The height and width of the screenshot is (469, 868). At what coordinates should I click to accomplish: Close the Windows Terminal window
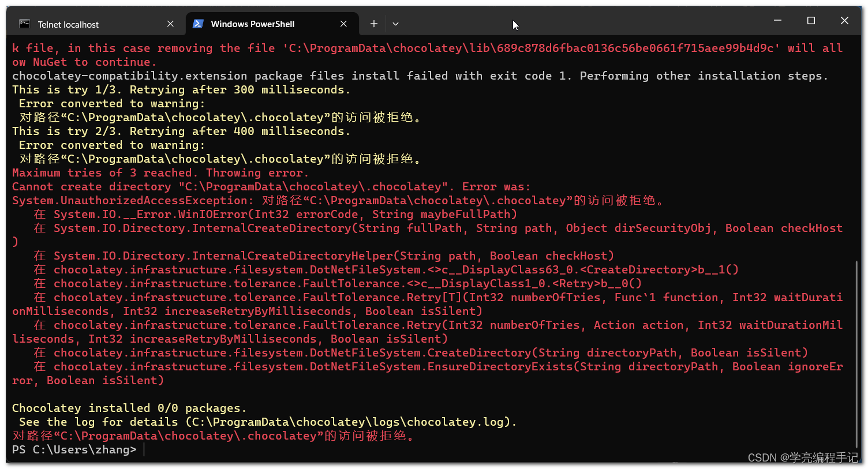[844, 20]
